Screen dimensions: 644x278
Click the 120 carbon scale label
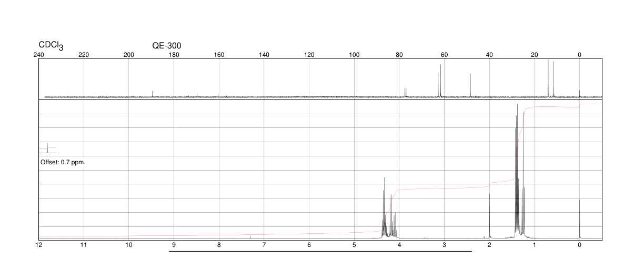coord(309,55)
